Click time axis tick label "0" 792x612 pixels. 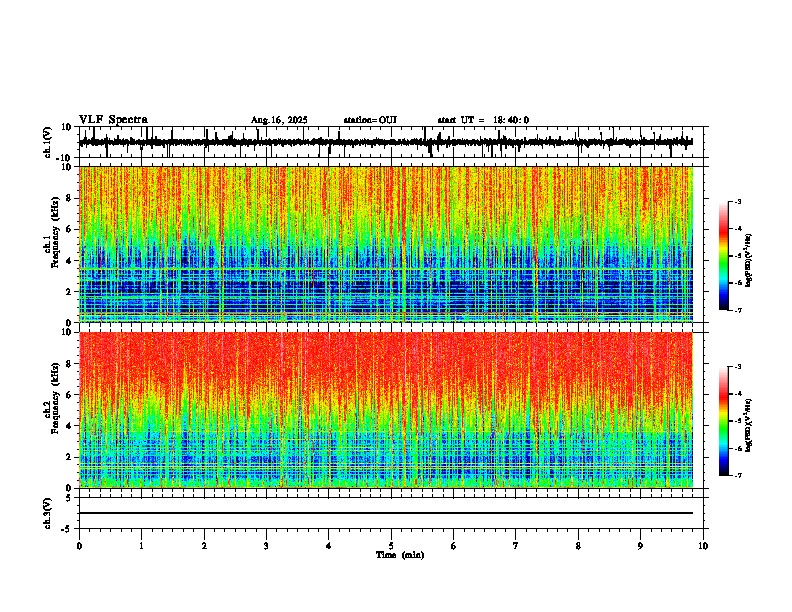tap(79, 546)
